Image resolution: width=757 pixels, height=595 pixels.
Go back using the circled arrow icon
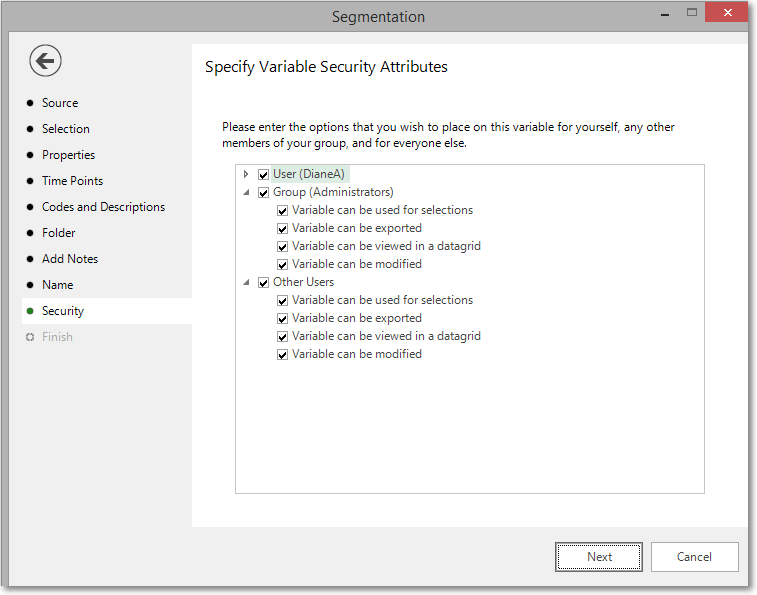pyautogui.click(x=45, y=61)
